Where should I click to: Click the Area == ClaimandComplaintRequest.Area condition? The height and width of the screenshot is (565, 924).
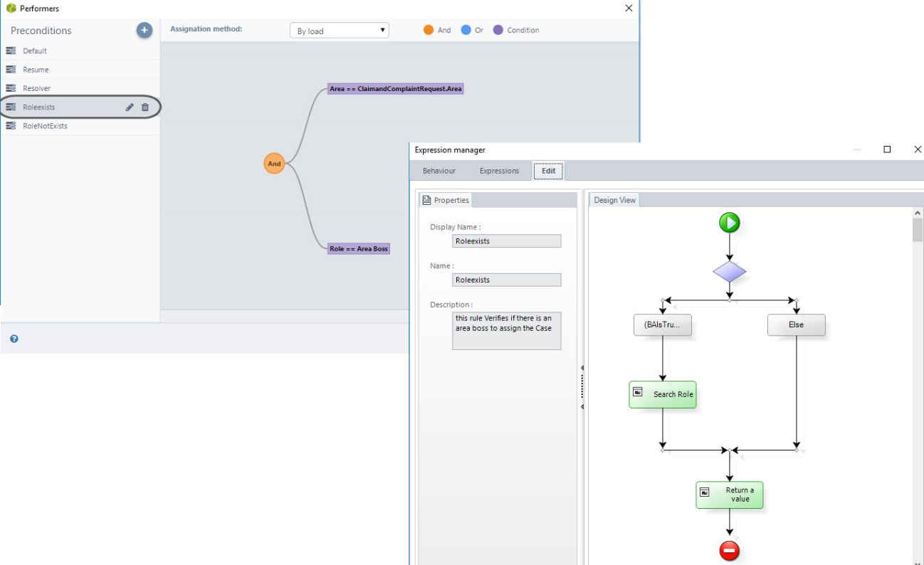click(x=396, y=89)
